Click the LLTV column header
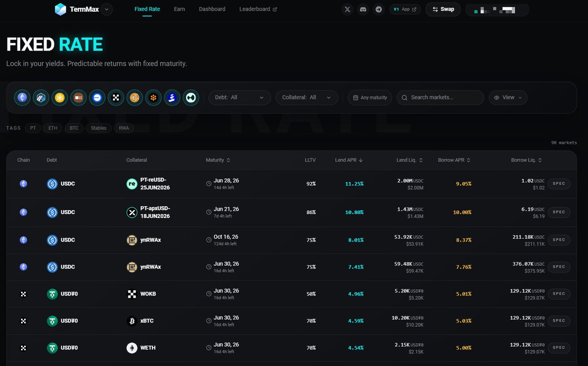This screenshot has height=366, width=588. click(x=310, y=160)
